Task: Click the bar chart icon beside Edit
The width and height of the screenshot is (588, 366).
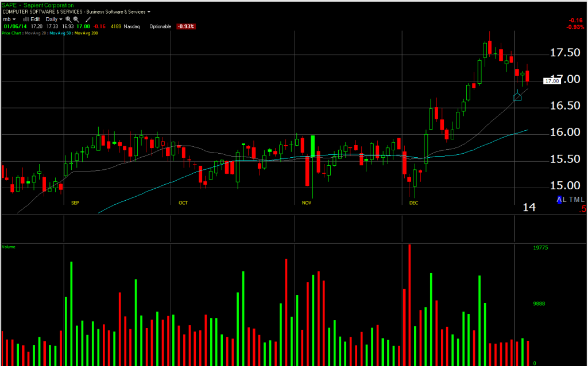Action: tap(25, 19)
